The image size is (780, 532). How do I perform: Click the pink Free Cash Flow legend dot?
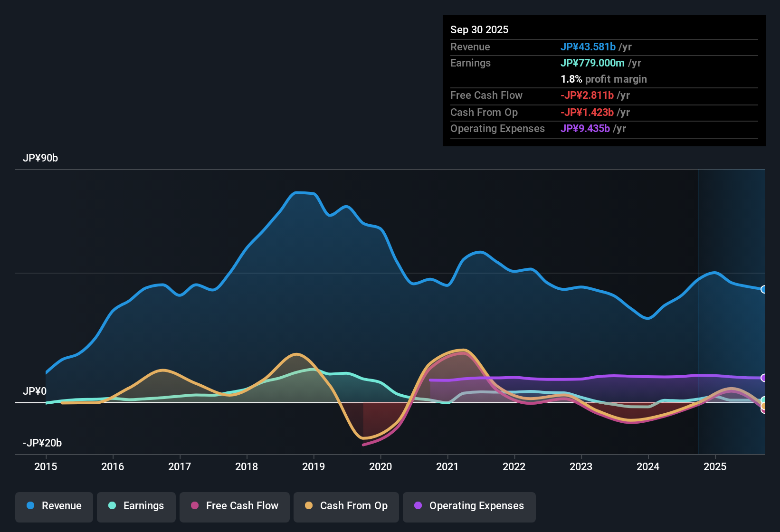[x=194, y=506]
